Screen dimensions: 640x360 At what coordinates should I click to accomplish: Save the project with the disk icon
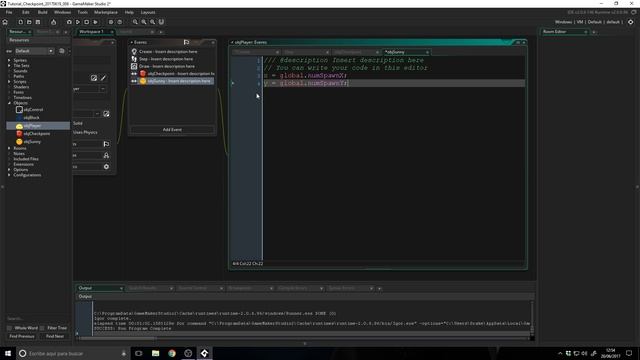pyautogui.click(x=38, y=22)
